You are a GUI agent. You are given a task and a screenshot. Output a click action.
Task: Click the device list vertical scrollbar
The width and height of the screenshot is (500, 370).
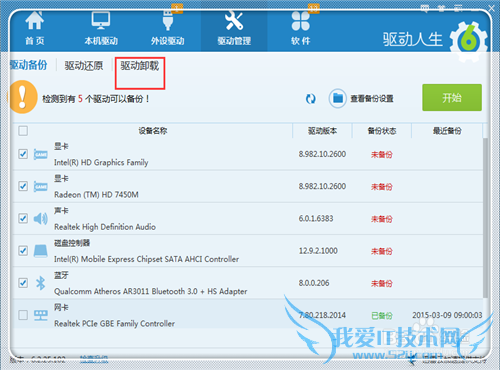(485, 218)
